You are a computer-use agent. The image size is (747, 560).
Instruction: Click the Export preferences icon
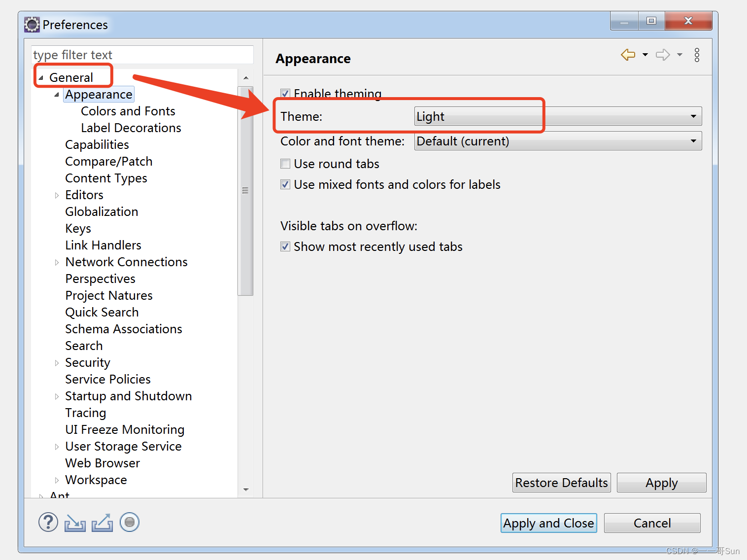coord(102,523)
